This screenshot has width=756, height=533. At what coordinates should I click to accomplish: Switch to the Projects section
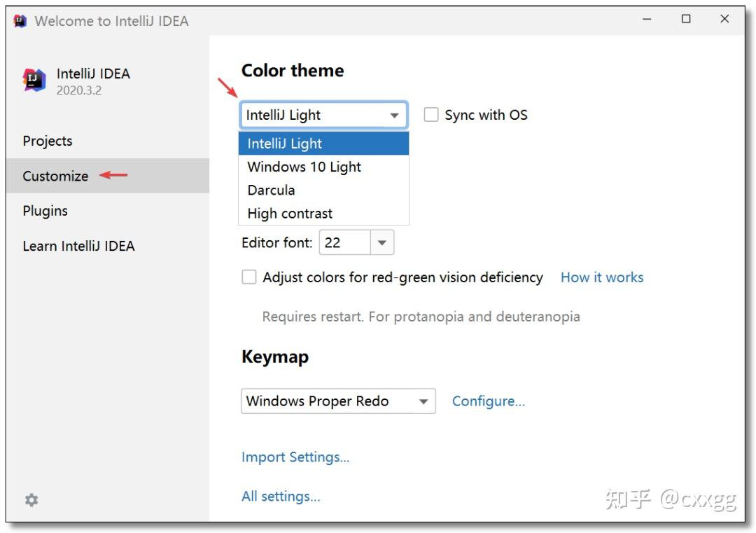(48, 141)
